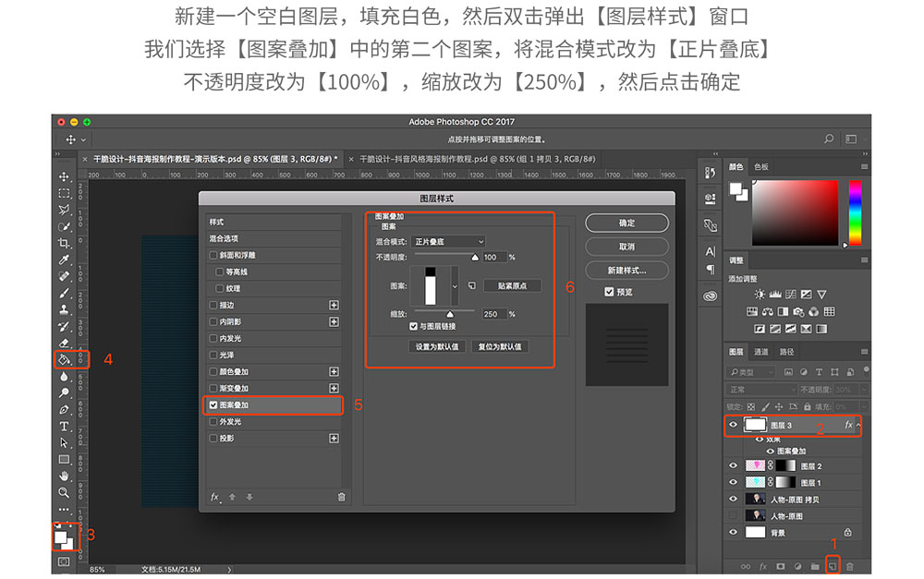Select the Eyedropper tool

(x=64, y=259)
